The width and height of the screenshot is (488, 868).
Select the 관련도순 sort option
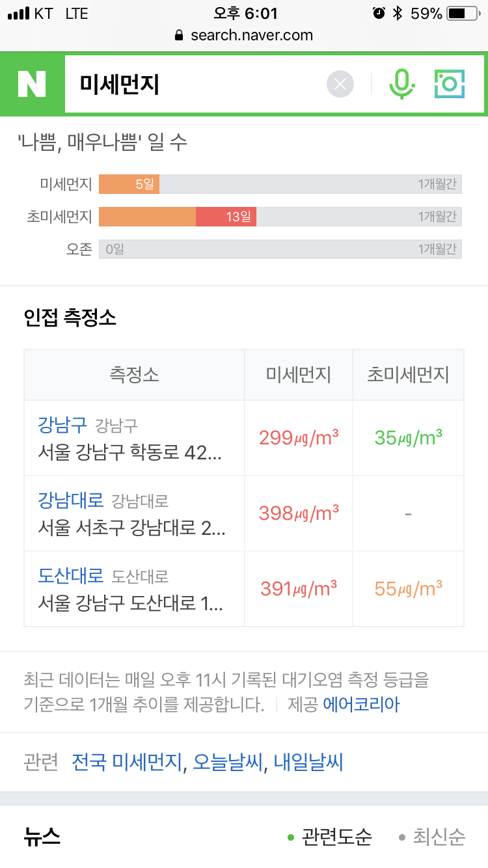[x=330, y=837]
